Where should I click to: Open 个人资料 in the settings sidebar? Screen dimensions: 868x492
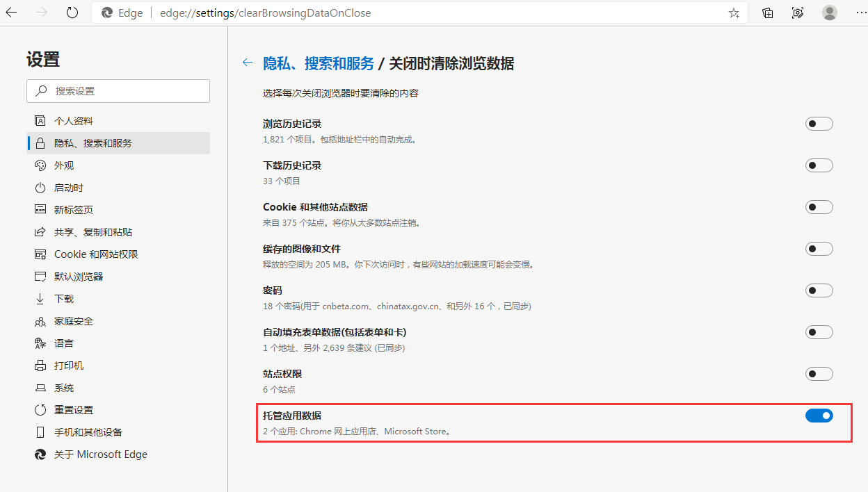[74, 121]
